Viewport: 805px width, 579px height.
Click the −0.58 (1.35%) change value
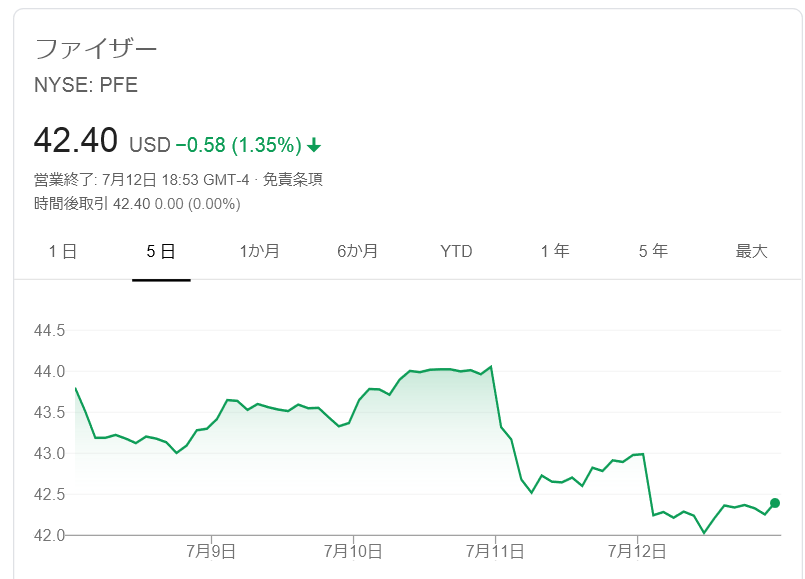tap(238, 146)
